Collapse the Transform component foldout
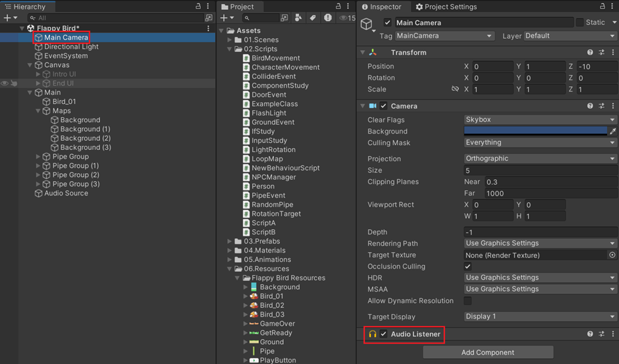The height and width of the screenshot is (364, 619). 362,52
